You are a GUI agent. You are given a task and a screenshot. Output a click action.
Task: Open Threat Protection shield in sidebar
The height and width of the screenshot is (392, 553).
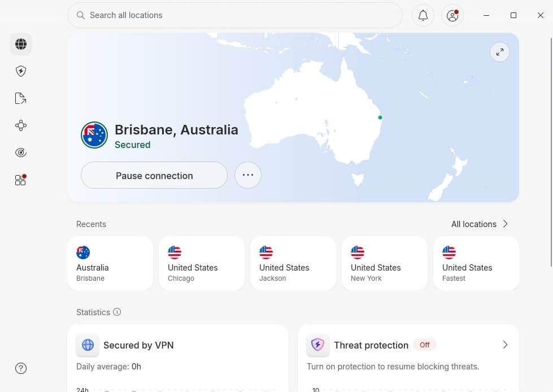21,71
